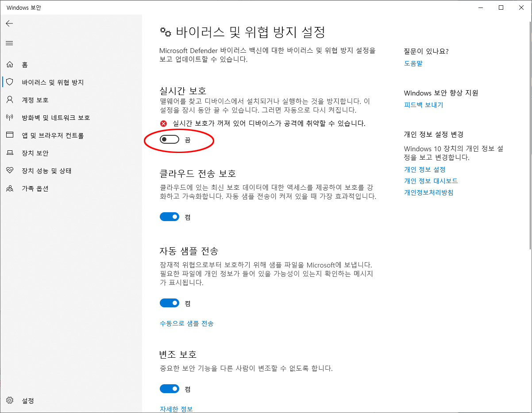Click the red error icon by real-time warning

point(163,123)
